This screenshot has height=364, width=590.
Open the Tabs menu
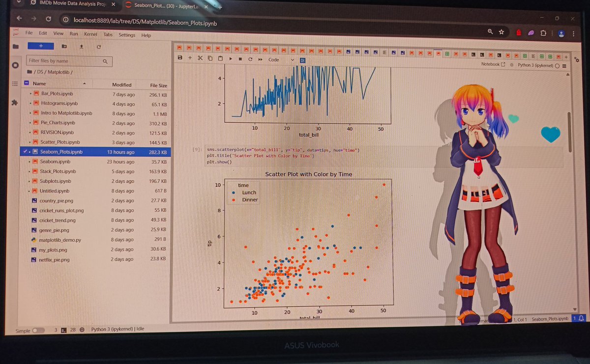(108, 34)
